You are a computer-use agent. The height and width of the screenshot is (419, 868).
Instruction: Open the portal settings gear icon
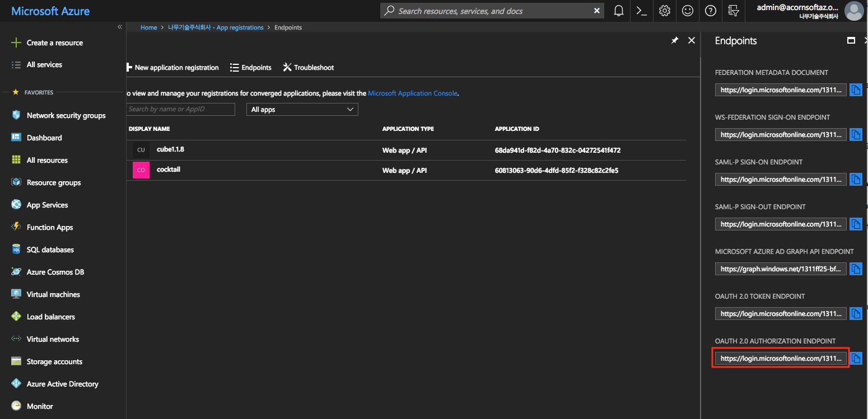(665, 11)
